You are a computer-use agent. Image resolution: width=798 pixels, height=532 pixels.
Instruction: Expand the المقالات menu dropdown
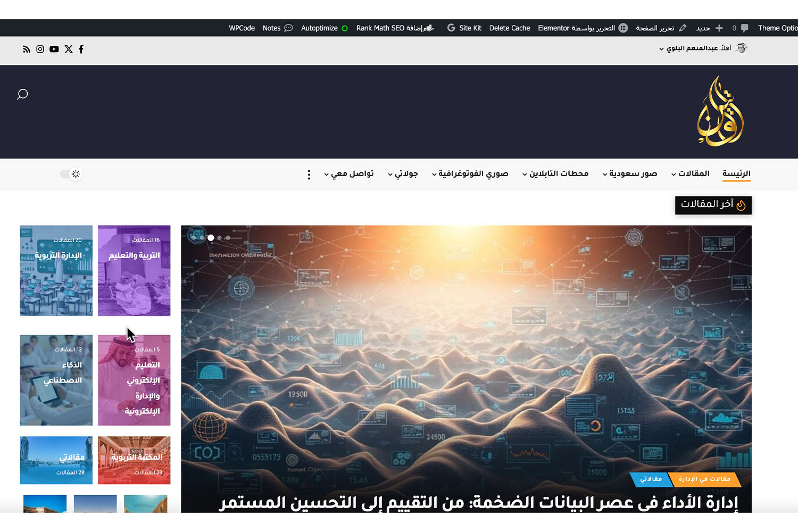coord(690,174)
